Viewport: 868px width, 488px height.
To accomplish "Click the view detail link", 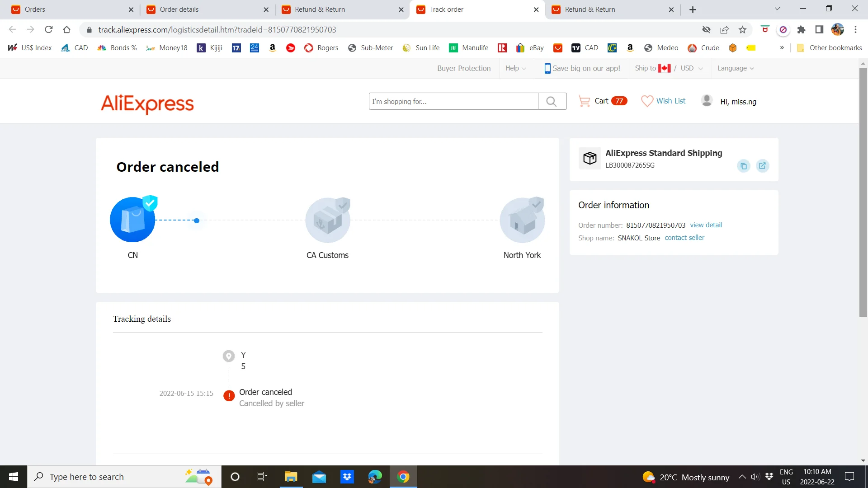I will click(x=706, y=225).
